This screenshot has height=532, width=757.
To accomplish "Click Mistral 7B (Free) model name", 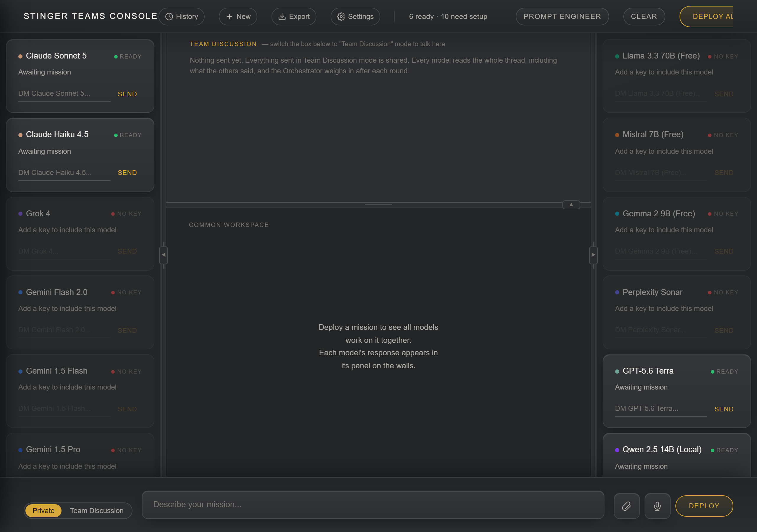I will pos(653,134).
